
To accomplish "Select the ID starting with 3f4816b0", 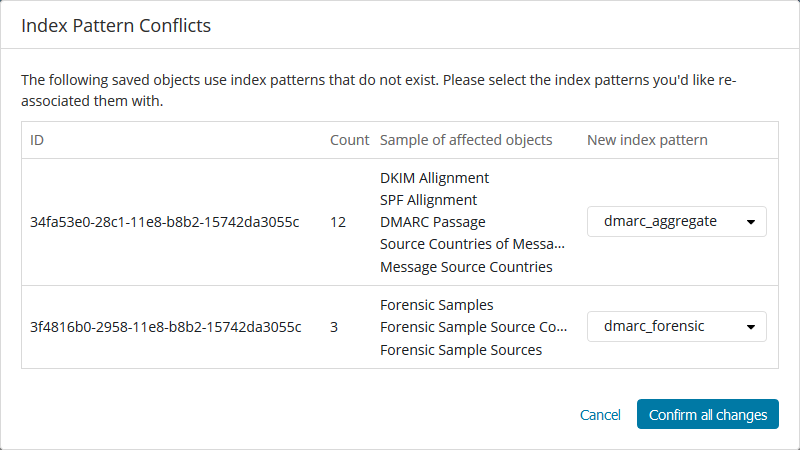I will (165, 327).
